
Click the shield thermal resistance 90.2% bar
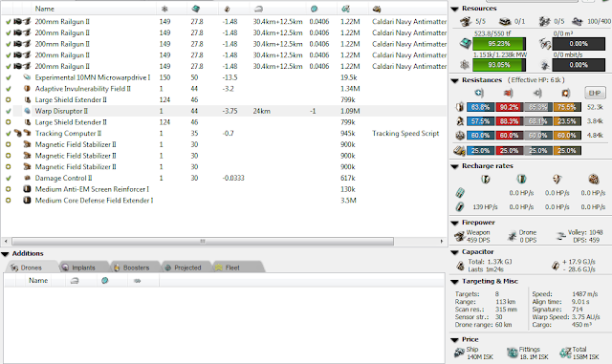pos(510,107)
